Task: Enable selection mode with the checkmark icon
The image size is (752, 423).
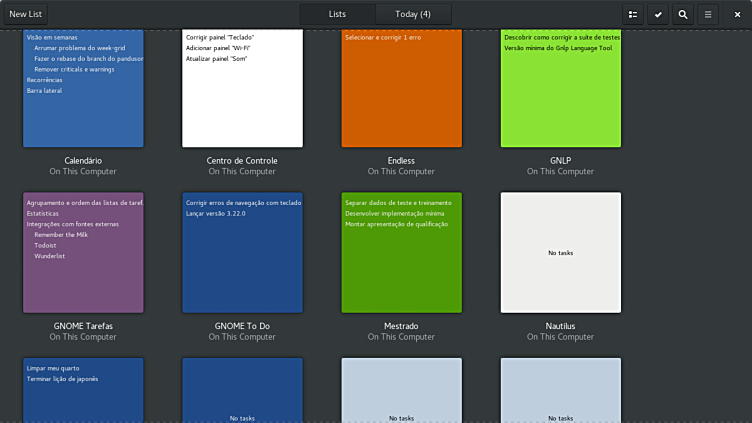Action: tap(658, 14)
